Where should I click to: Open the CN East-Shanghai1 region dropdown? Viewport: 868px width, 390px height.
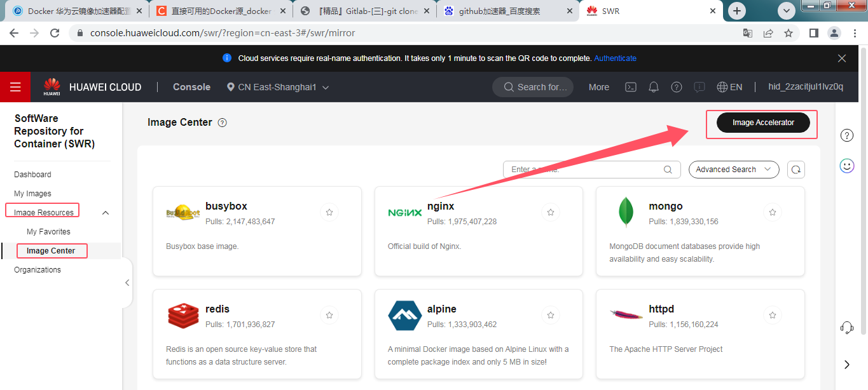(278, 87)
